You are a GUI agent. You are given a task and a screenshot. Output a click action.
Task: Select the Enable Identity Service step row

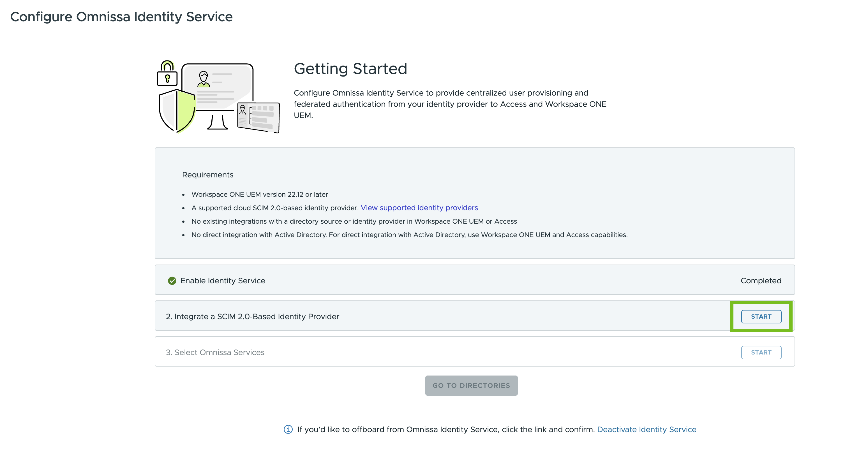474,280
